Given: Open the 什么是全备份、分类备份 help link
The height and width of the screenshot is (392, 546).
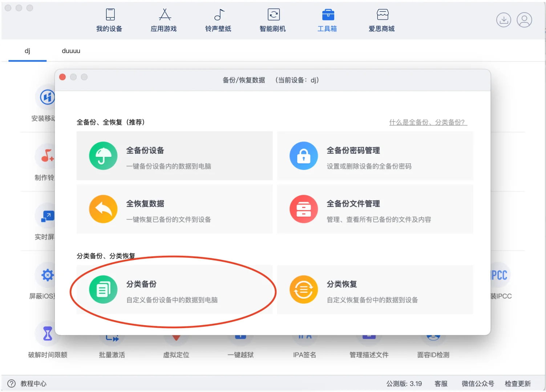Looking at the screenshot, I should [428, 122].
